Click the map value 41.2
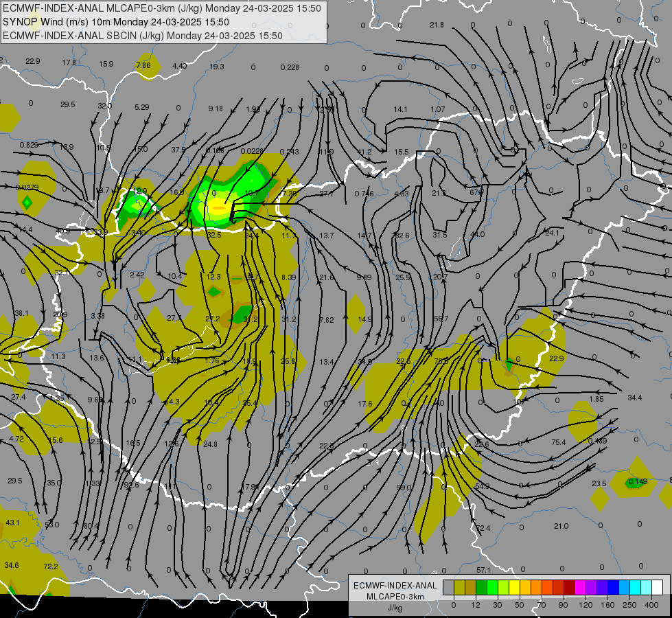672x618 pixels. (x=364, y=152)
